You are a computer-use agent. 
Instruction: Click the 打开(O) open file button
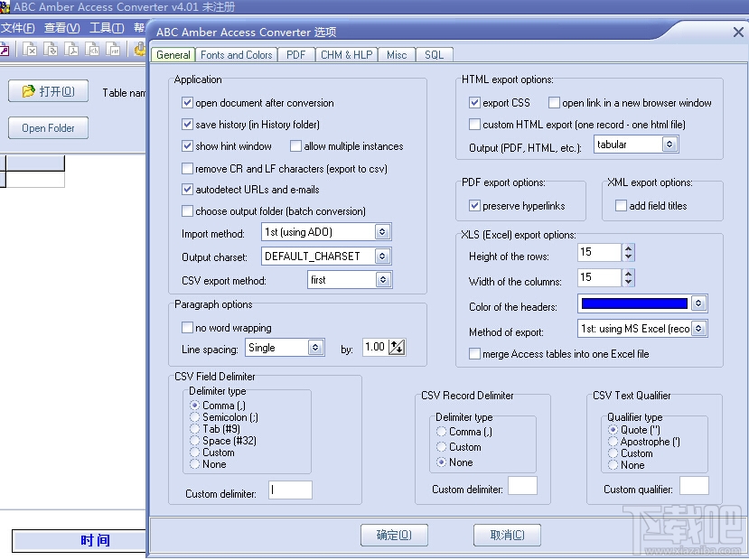click(x=49, y=91)
